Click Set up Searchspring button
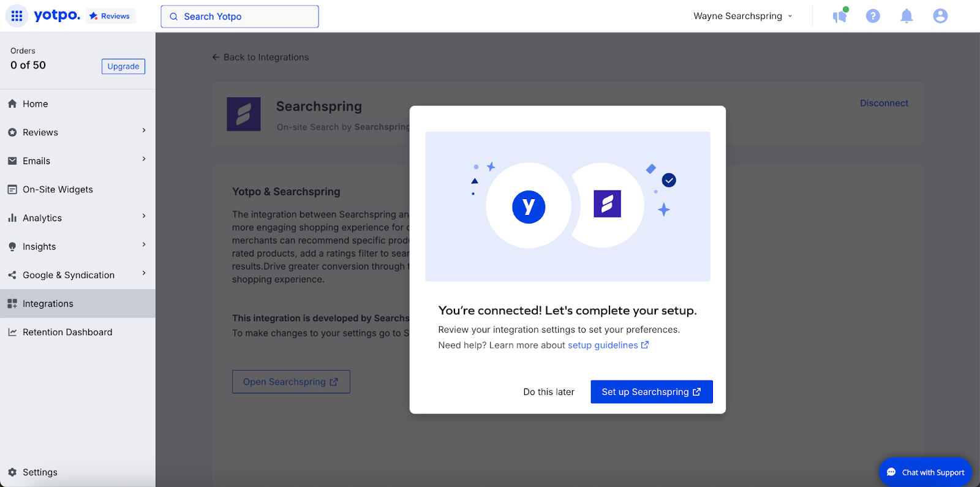The height and width of the screenshot is (487, 980). pyautogui.click(x=652, y=392)
